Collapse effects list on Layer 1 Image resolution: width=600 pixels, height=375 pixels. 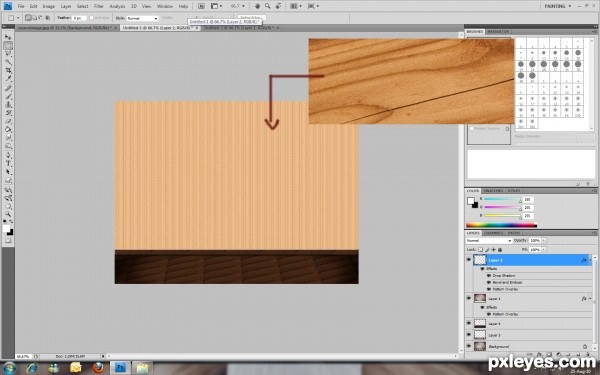[590, 298]
